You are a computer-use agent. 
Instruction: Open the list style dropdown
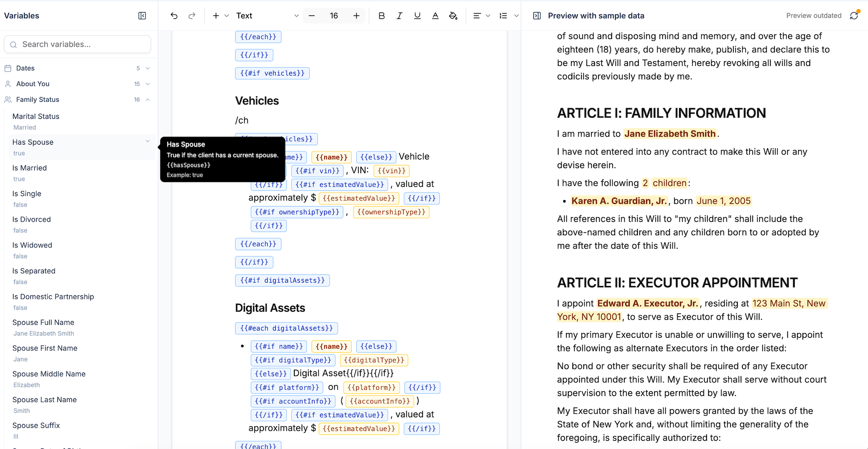pos(508,15)
